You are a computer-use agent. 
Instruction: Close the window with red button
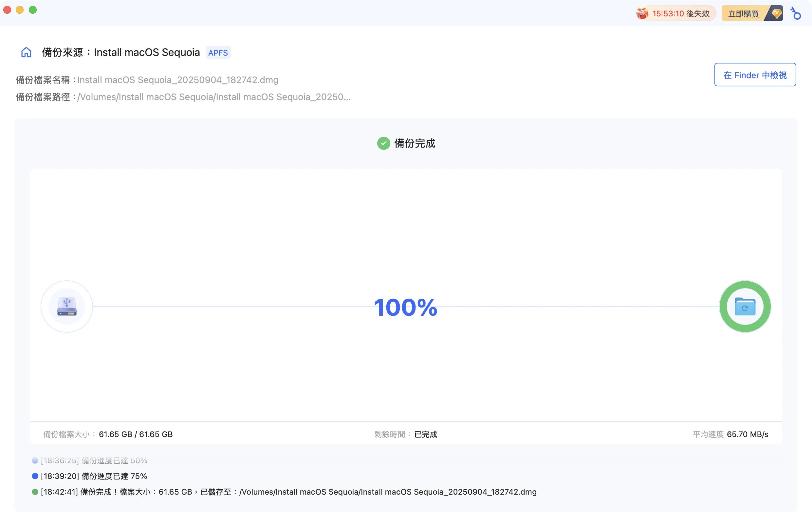(x=7, y=10)
